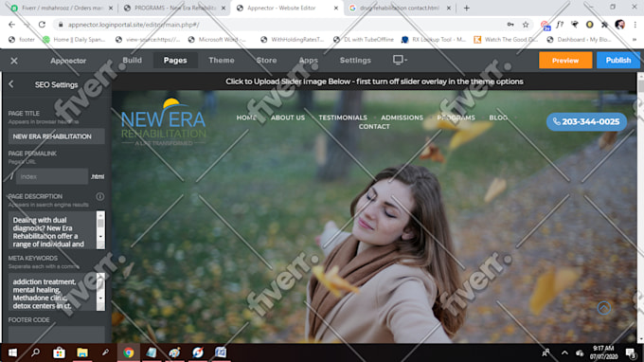This screenshot has height=362, width=644.
Task: Open the Microsoft Word bookmark
Action: [x=217, y=40]
